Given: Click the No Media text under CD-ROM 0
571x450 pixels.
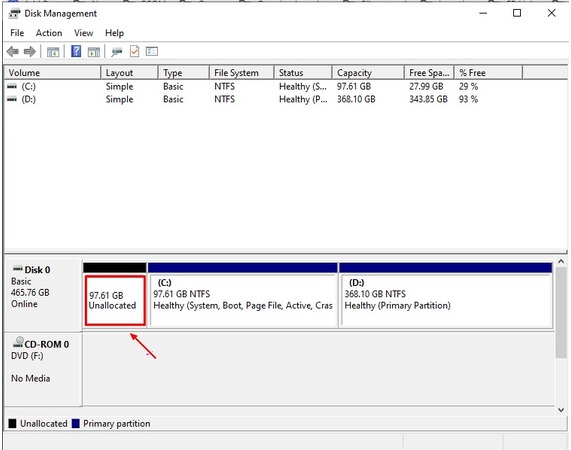Looking at the screenshot, I should coord(31,379).
